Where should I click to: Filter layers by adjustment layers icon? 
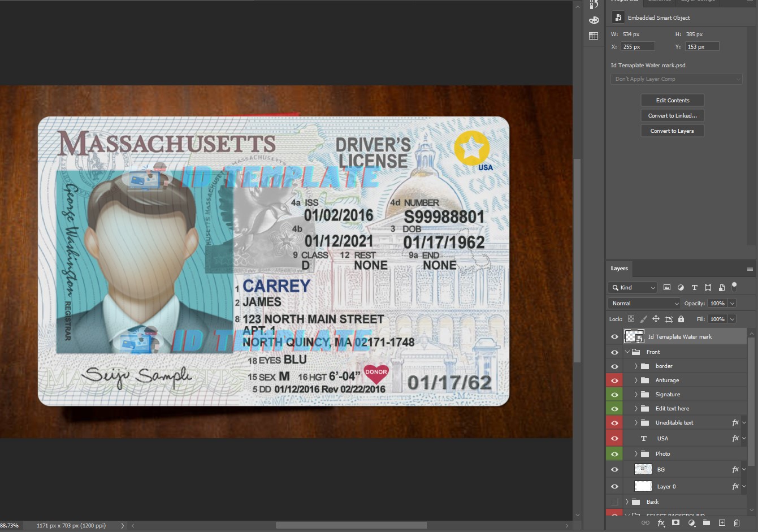point(681,288)
